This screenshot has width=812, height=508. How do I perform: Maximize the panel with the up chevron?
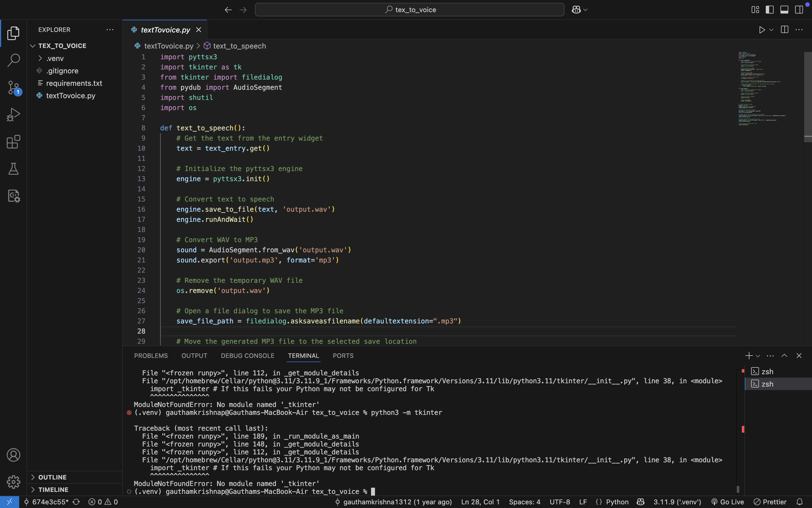(784, 356)
